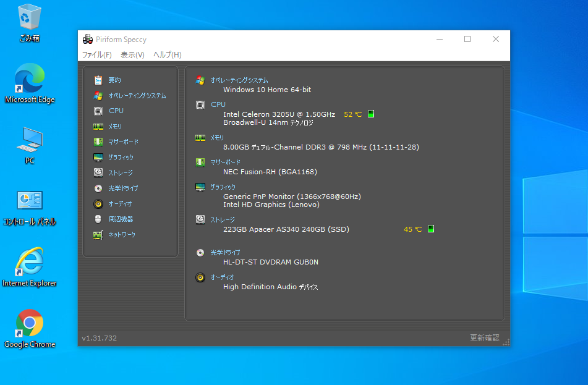588x385 pixels.
Task: Select the sidebar オペレーティングシステム Windows flag icon
Action: (x=98, y=96)
